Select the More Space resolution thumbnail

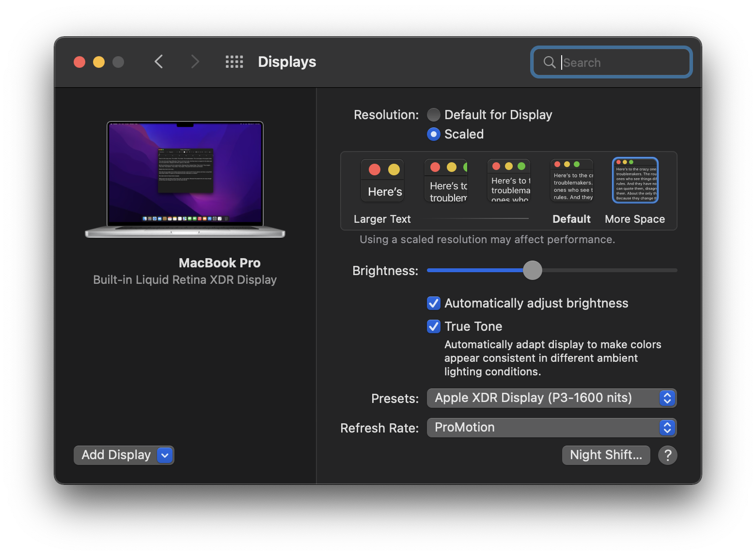[635, 181]
